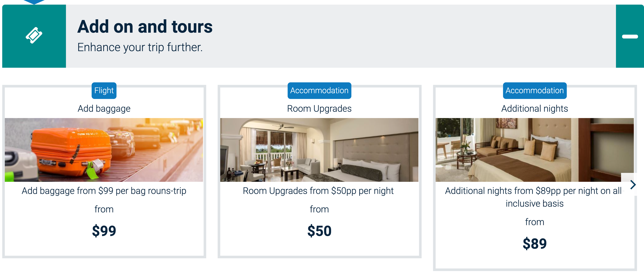Image resolution: width=644 pixels, height=275 pixels.
Task: Click 'Room Upgrades from $50pp per night' text
Action: [318, 191]
